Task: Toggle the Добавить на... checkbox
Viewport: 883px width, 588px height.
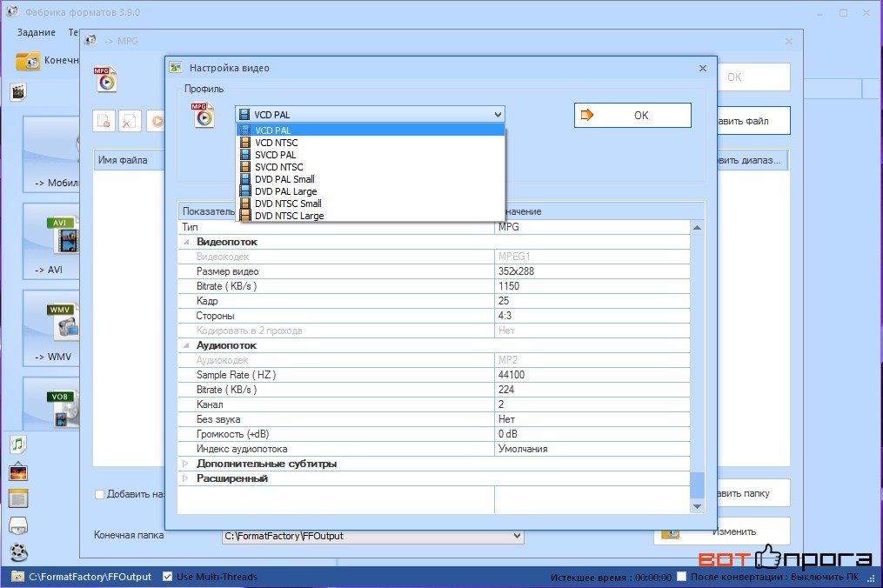Action: pyautogui.click(x=100, y=495)
